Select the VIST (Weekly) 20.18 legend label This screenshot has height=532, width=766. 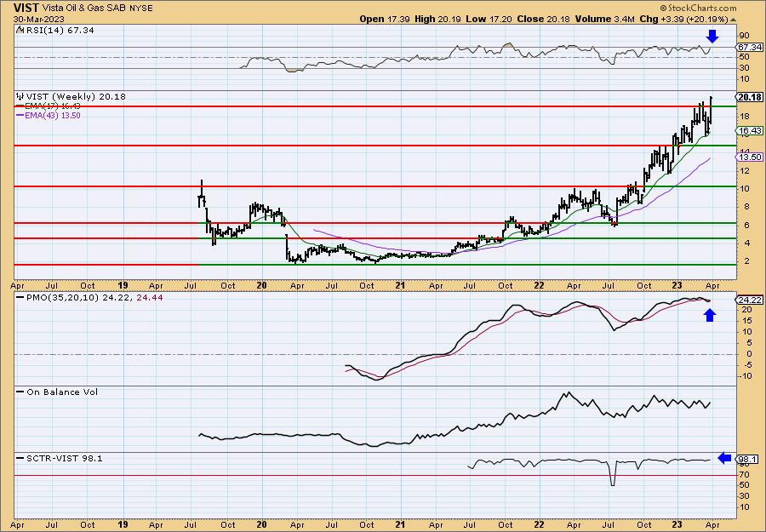tap(76, 97)
